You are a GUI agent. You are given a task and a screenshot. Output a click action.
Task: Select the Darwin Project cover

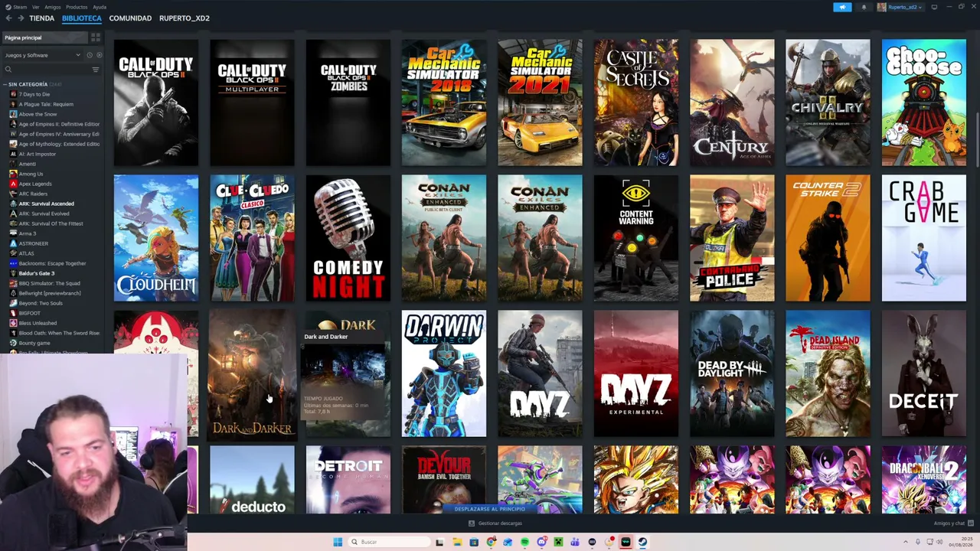pos(444,373)
